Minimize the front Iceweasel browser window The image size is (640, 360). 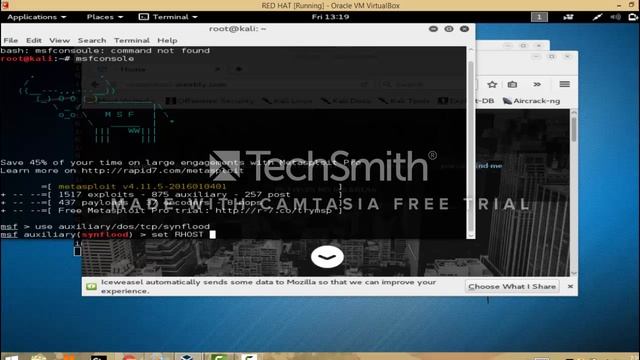536,57
